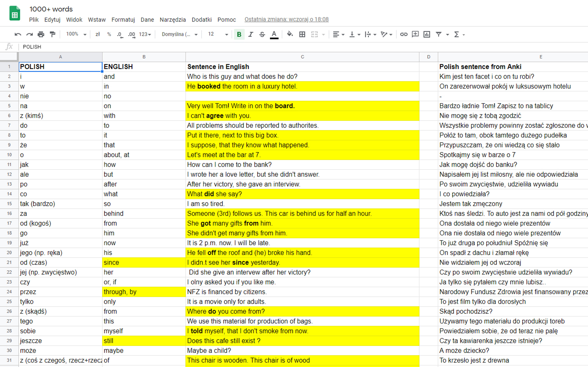The width and height of the screenshot is (588, 367).
Task: Open the Ostatnia zmiana revision link
Action: 286,19
